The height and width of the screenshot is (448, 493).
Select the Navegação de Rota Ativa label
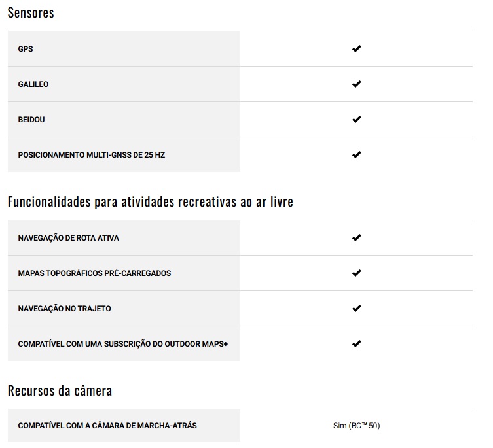[x=69, y=238]
